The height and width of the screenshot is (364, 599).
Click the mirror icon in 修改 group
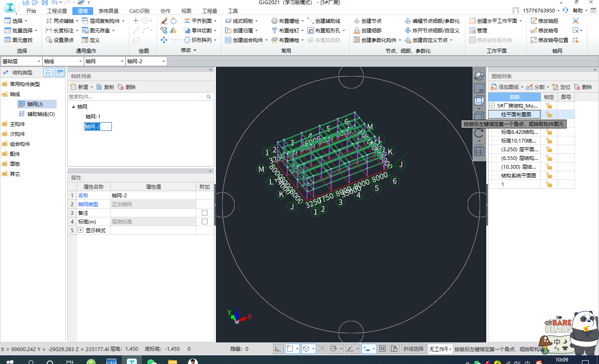173,30
